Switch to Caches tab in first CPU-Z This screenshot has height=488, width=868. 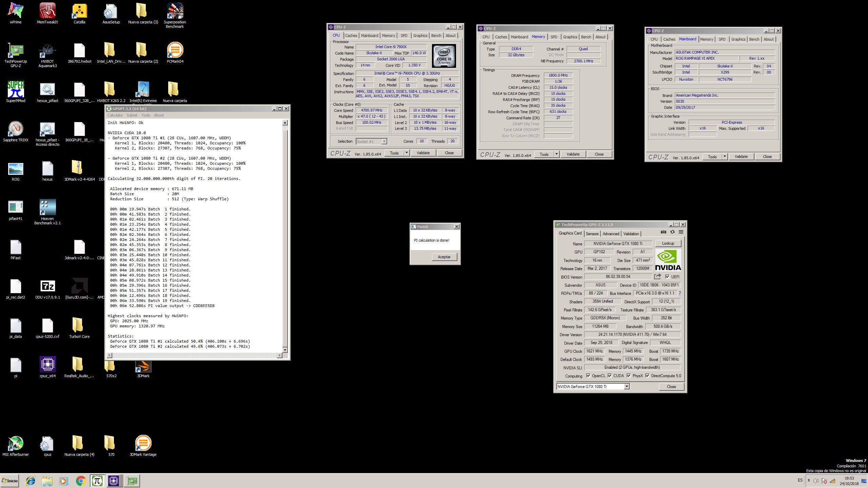point(351,36)
